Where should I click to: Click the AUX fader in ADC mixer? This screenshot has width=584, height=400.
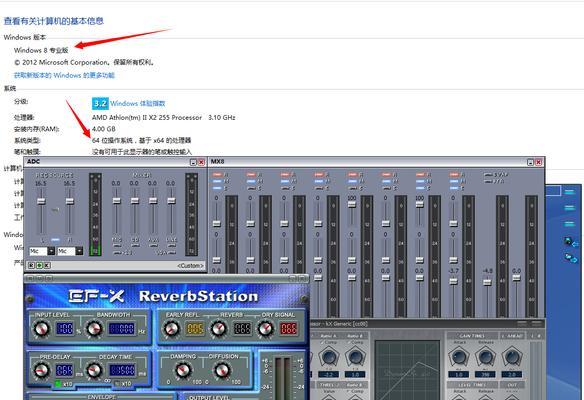pos(153,201)
